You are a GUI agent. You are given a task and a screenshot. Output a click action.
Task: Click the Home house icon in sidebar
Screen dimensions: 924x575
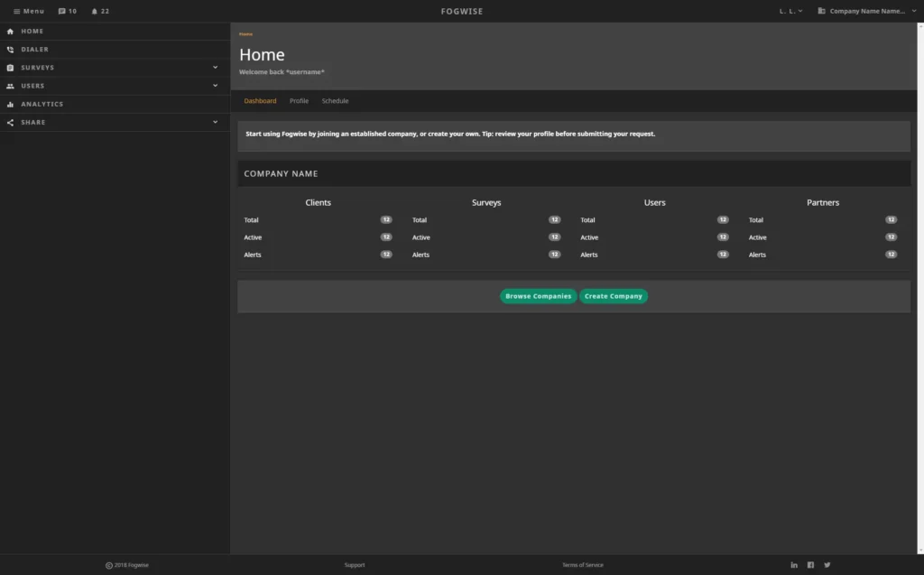coord(10,32)
